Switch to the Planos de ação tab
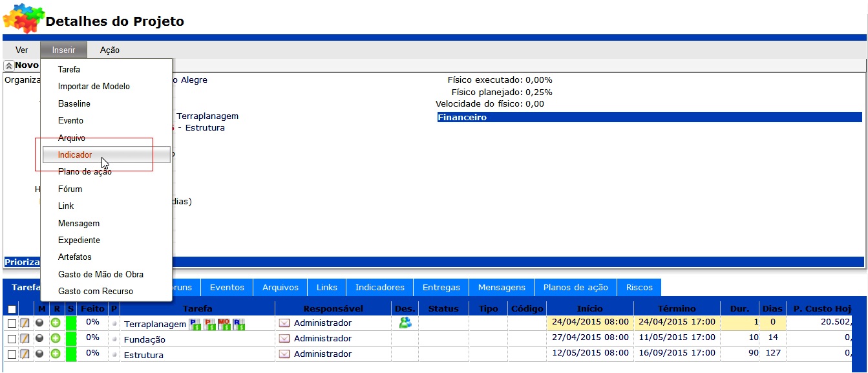This screenshot has width=868, height=373. (x=575, y=287)
